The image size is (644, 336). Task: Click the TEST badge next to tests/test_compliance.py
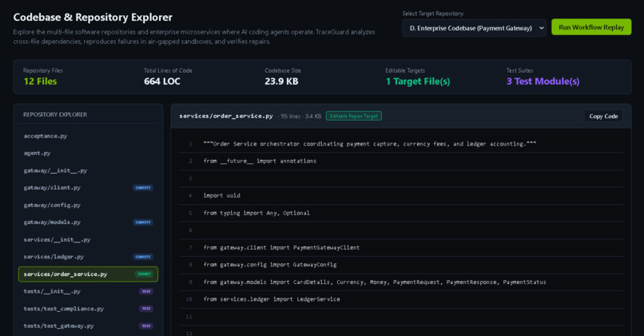tap(146, 309)
